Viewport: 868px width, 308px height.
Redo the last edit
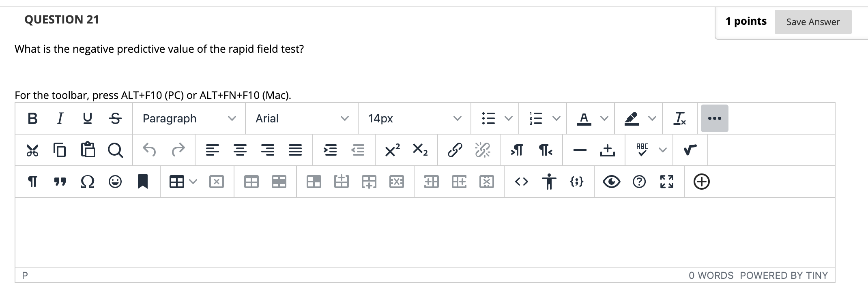178,150
